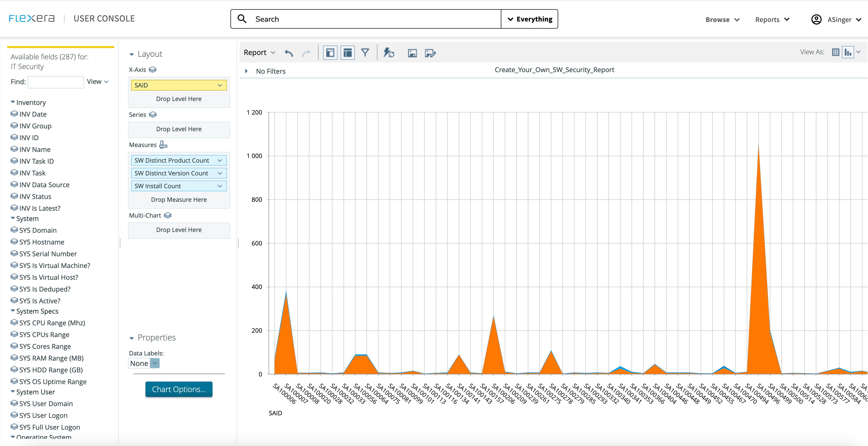Image resolution: width=868 pixels, height=446 pixels.
Task: Switch to grid view under View As
Action: (835, 52)
